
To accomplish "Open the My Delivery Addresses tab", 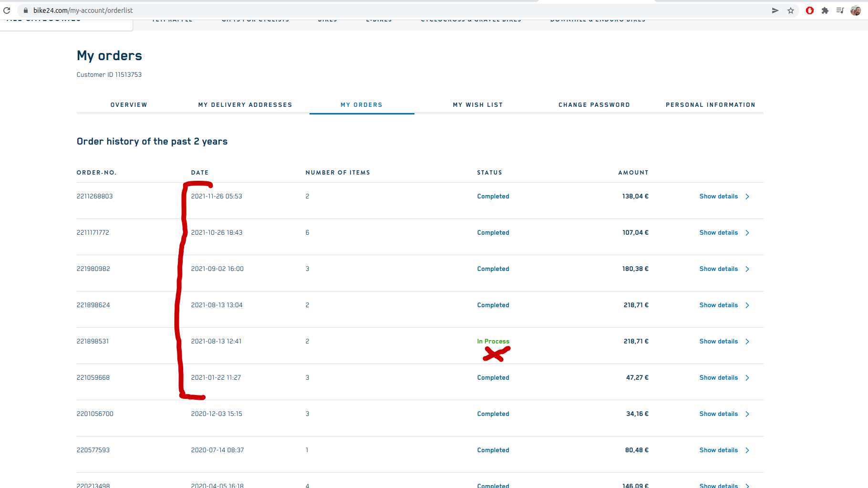I will [245, 105].
